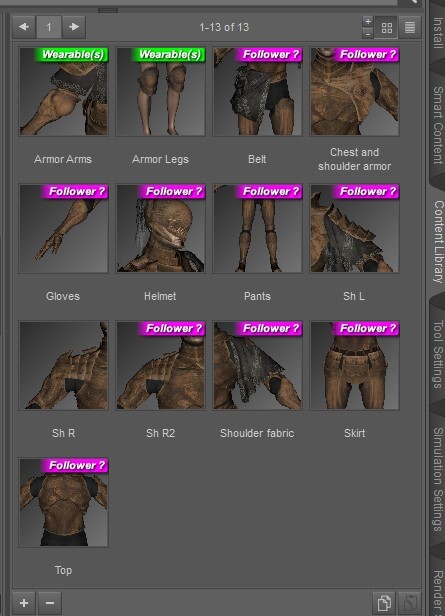The width and height of the screenshot is (445, 616).
Task: Open the Simulation Settings tab
Action: click(x=438, y=479)
